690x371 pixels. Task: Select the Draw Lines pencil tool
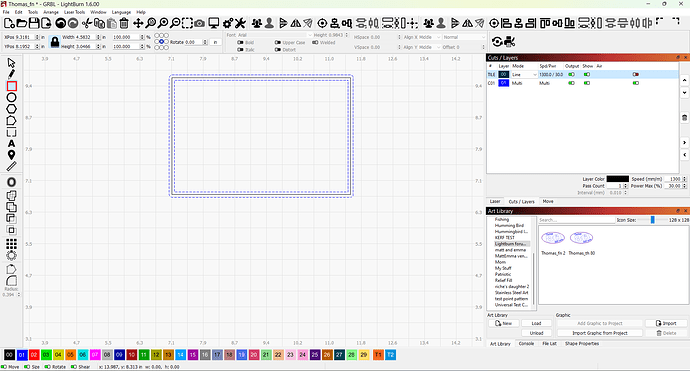click(x=11, y=74)
